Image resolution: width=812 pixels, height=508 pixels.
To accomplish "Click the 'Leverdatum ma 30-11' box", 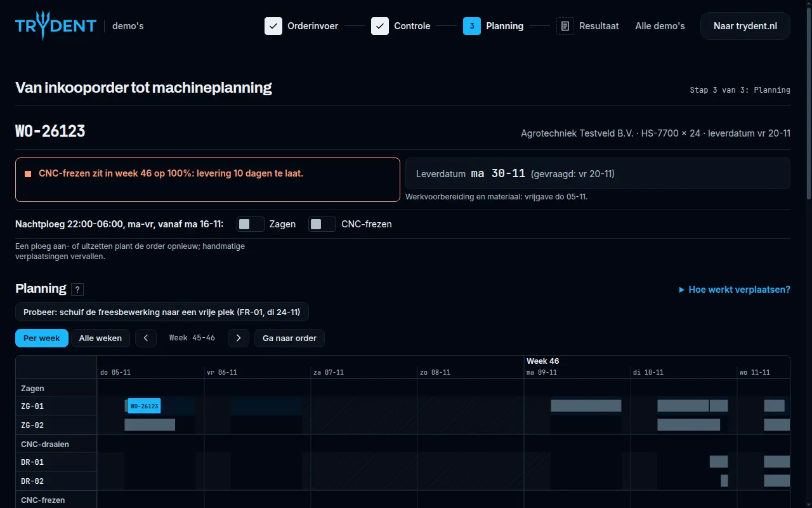I will (x=598, y=173).
